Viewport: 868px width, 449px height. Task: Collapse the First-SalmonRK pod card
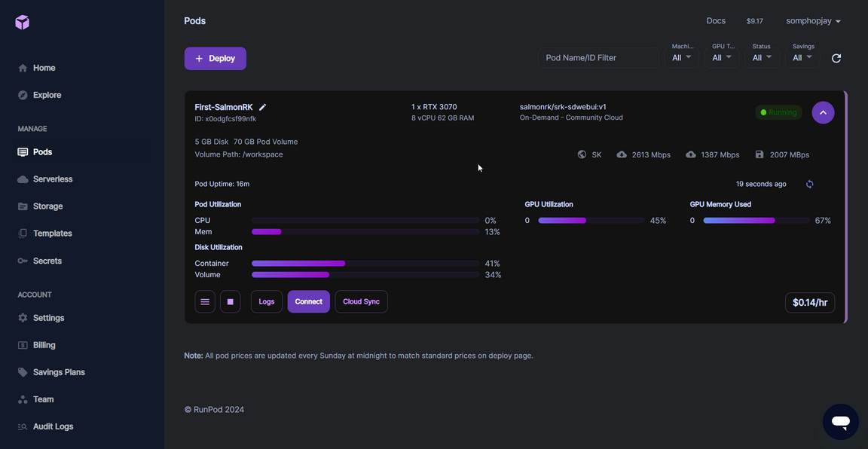click(823, 112)
